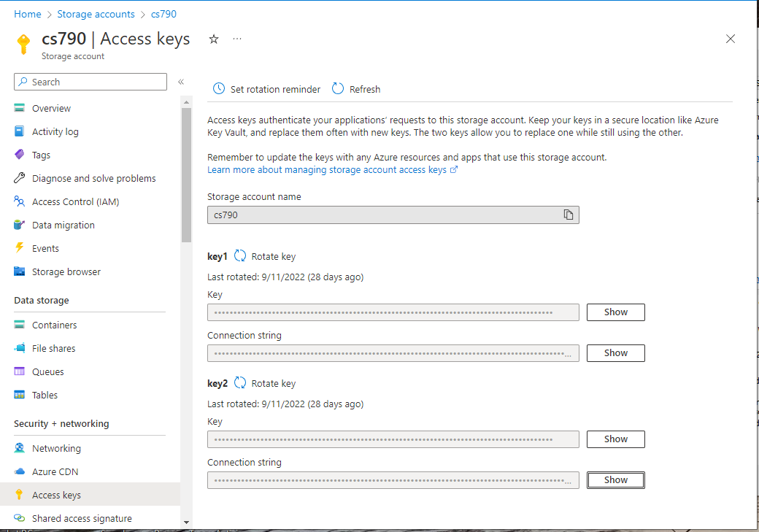The width and height of the screenshot is (759, 532).
Task: Click the Refresh icon in the toolbar
Action: pos(336,88)
